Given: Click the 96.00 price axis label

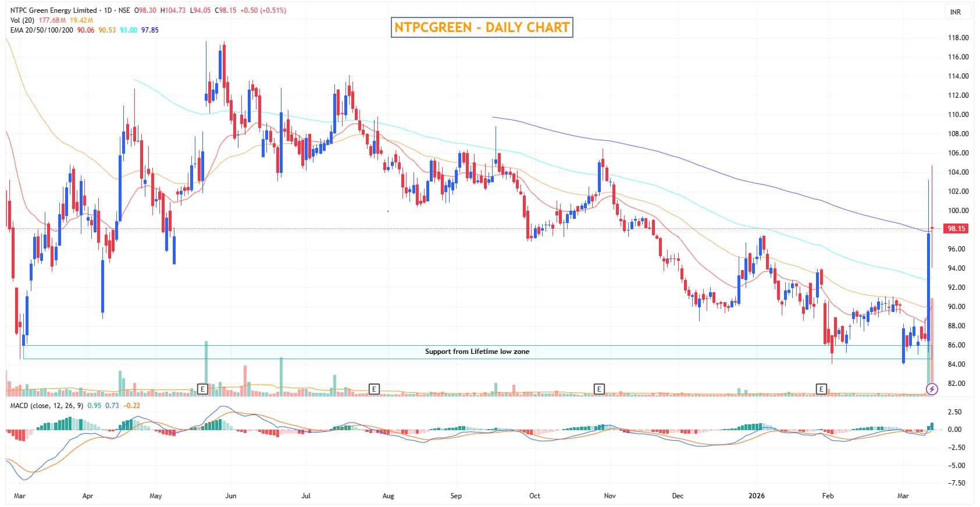Looking at the screenshot, I should (958, 249).
